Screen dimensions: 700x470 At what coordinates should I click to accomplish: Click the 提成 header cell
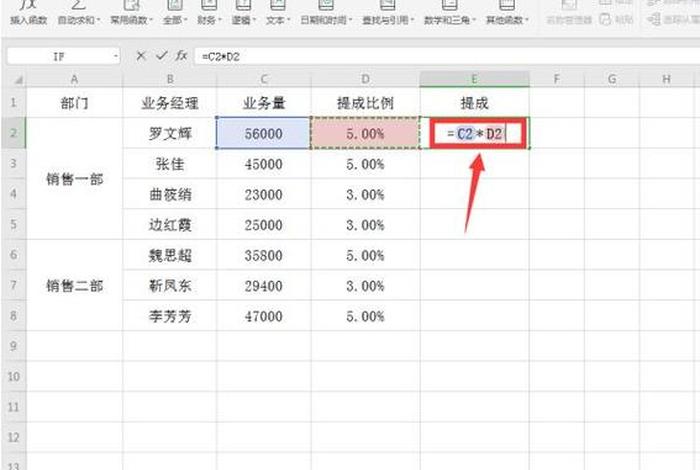coord(475,103)
